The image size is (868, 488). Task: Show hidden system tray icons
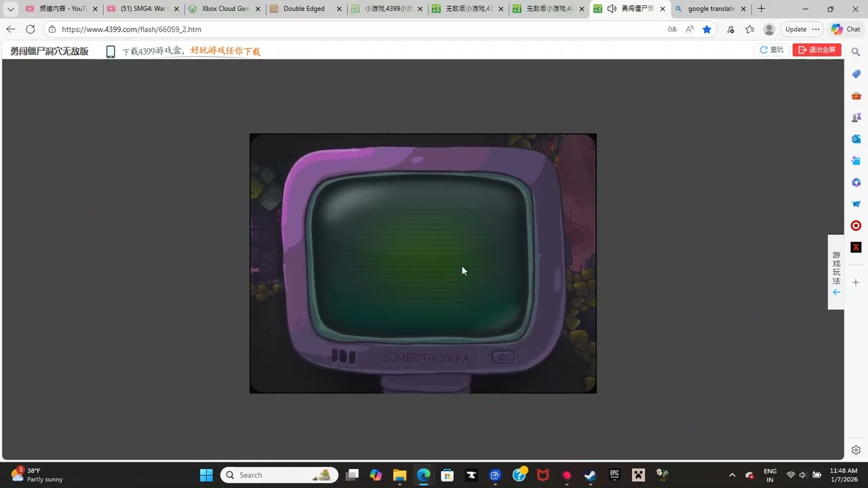(732, 475)
